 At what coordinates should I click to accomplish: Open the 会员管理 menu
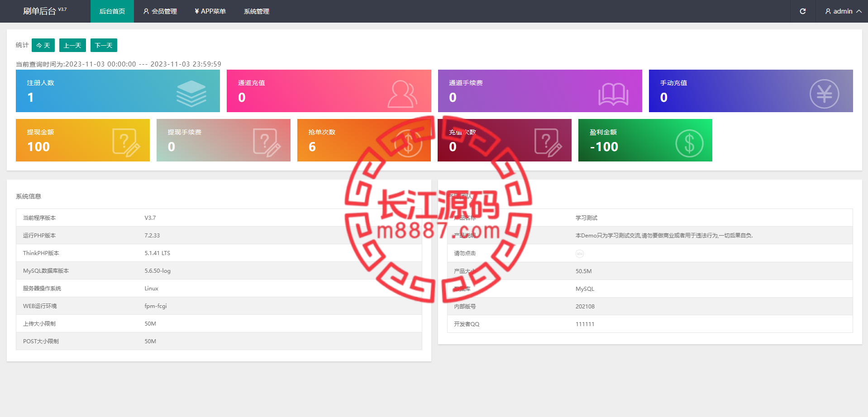[x=160, y=11]
